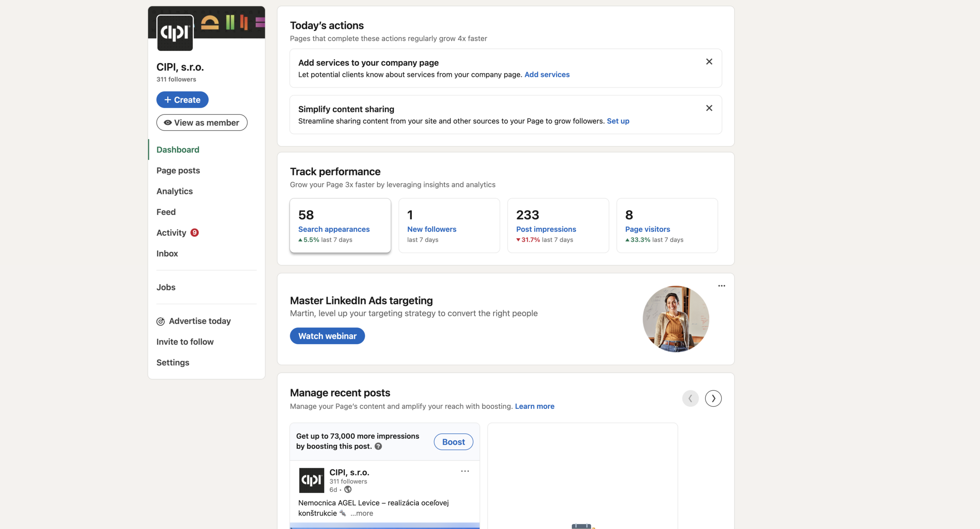Open the Jobs section

166,287
